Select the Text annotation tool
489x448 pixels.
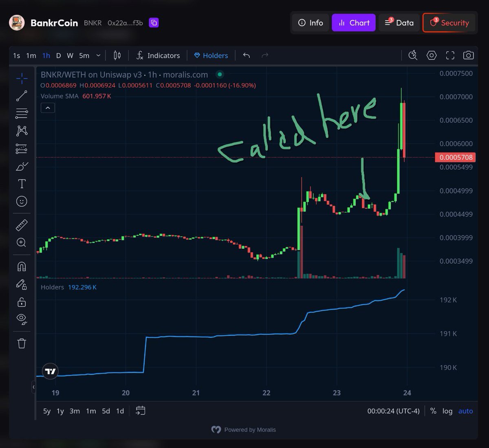pos(22,184)
